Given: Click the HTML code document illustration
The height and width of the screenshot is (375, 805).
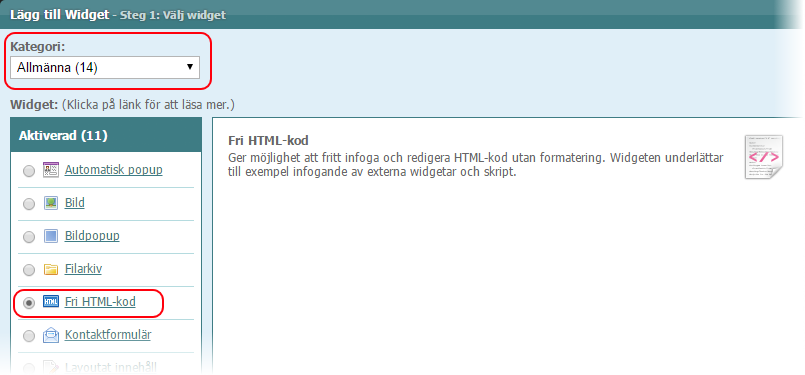Looking at the screenshot, I should coord(764,157).
